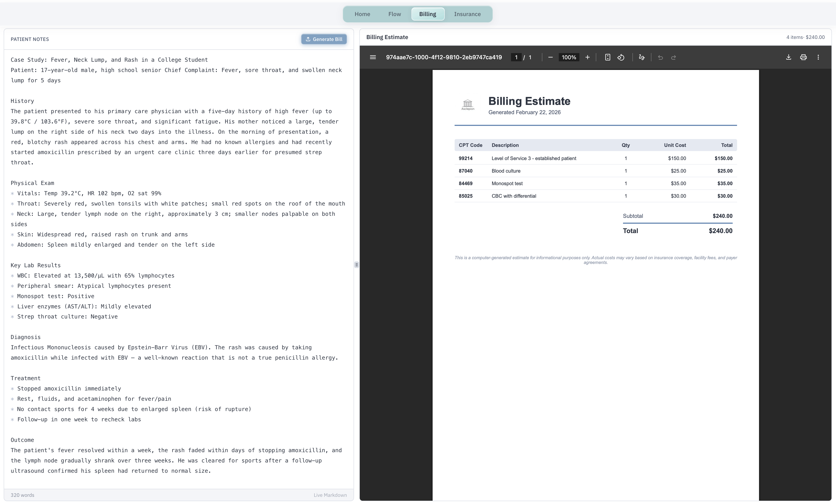Switch to the Home tab
Image resolution: width=836 pixels, height=504 pixels.
pyautogui.click(x=362, y=14)
